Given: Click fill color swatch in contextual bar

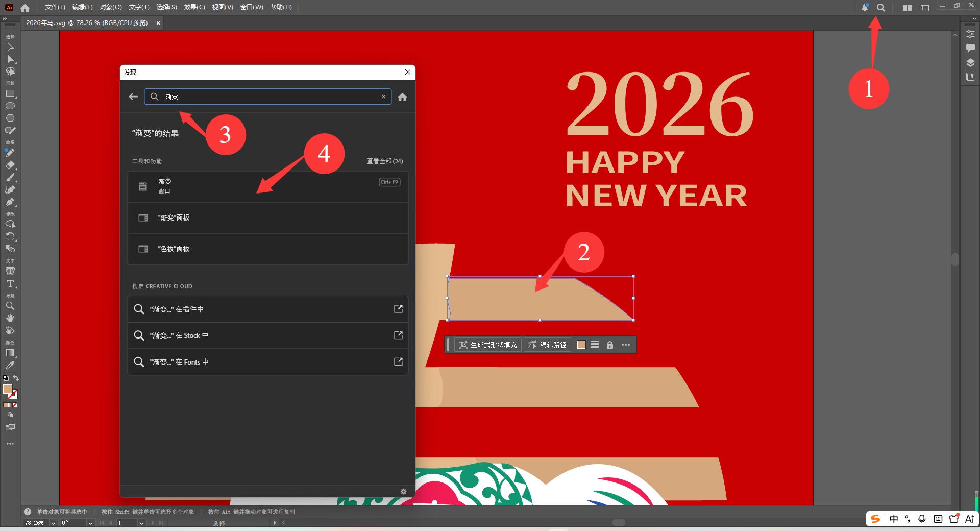Looking at the screenshot, I should click(581, 345).
